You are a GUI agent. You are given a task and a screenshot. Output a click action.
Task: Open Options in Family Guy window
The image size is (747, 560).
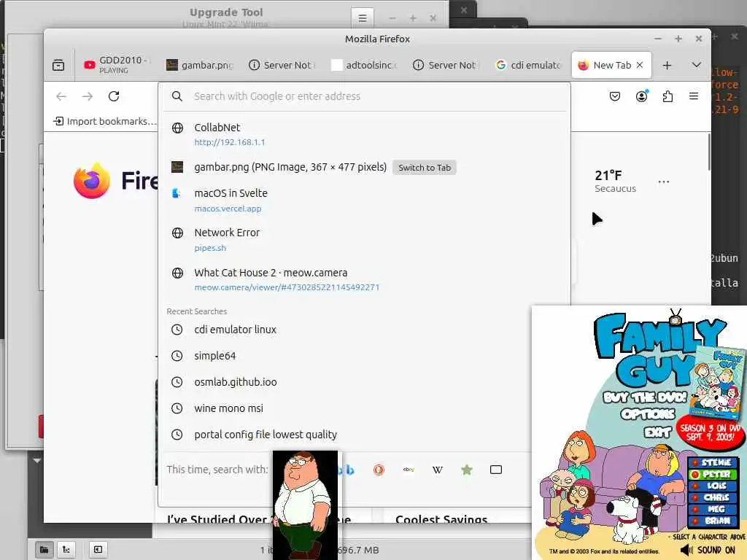pyautogui.click(x=648, y=414)
